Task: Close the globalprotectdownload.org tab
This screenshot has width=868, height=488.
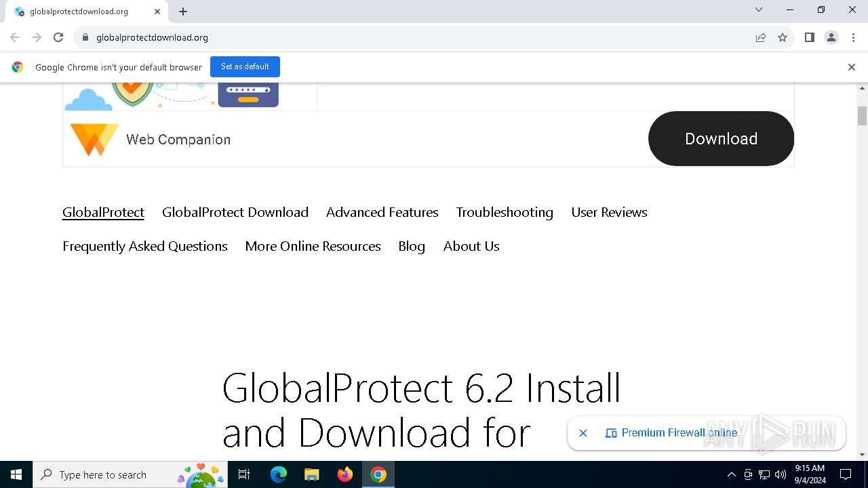Action: 157,12
